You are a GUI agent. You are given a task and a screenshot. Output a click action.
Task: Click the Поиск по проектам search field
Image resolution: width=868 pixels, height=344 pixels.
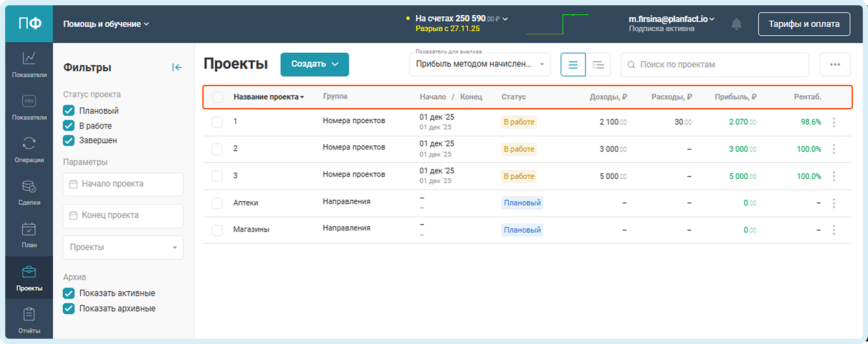[x=714, y=65]
